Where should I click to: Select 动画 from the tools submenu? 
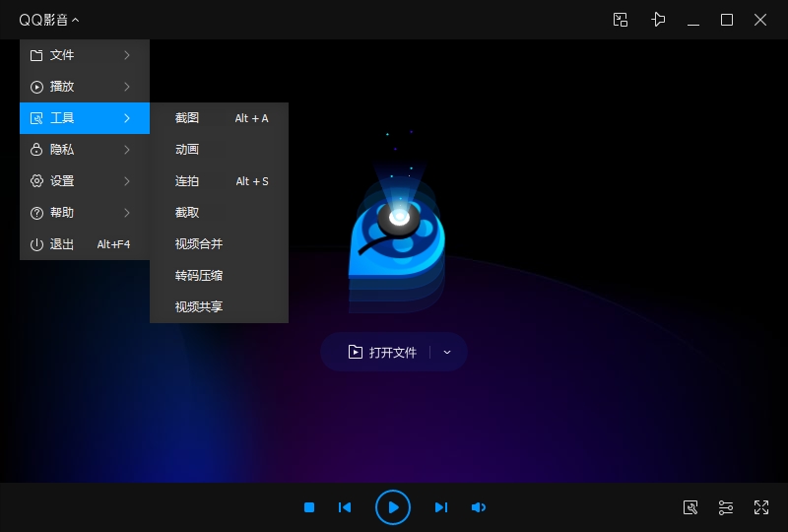(219, 150)
